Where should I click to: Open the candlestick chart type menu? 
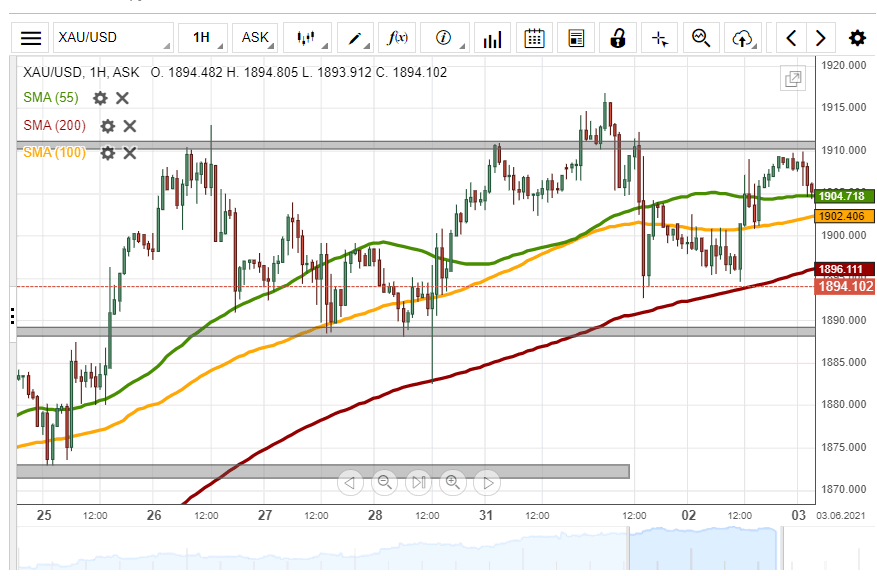306,38
